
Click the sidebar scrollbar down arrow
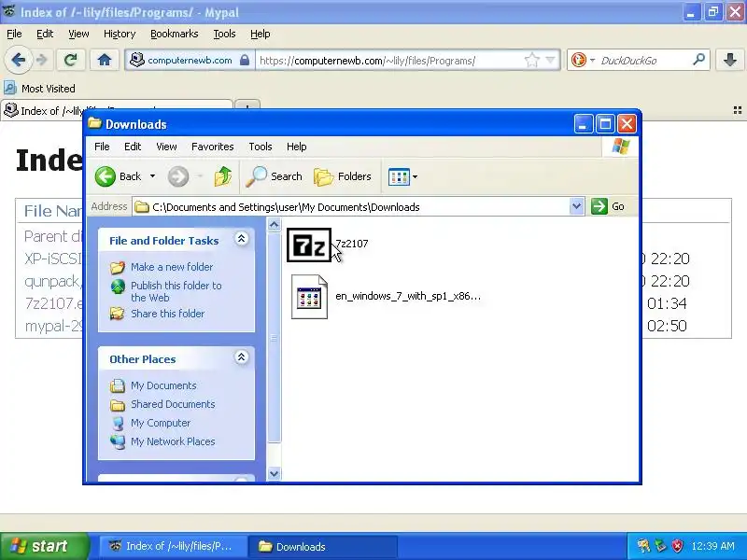pos(274,474)
